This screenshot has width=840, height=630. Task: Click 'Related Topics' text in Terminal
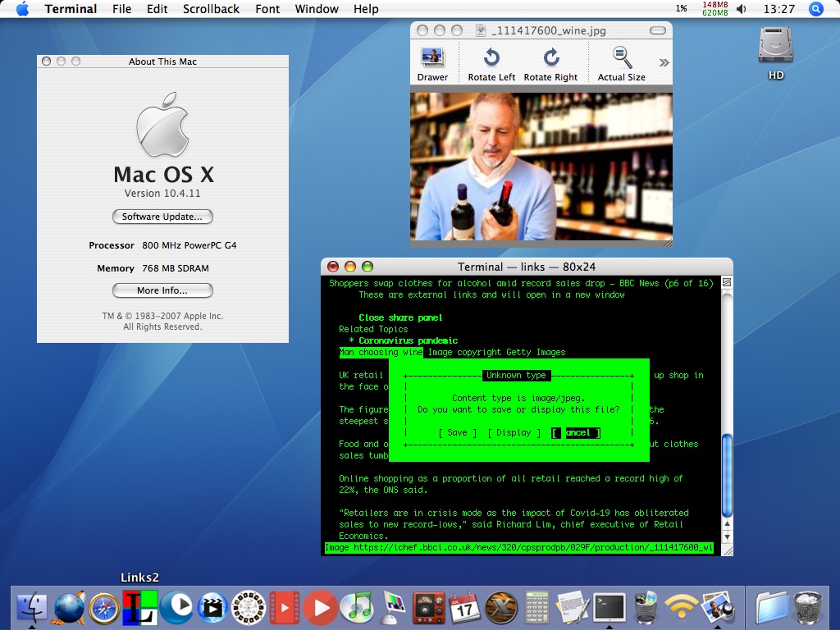tap(373, 329)
